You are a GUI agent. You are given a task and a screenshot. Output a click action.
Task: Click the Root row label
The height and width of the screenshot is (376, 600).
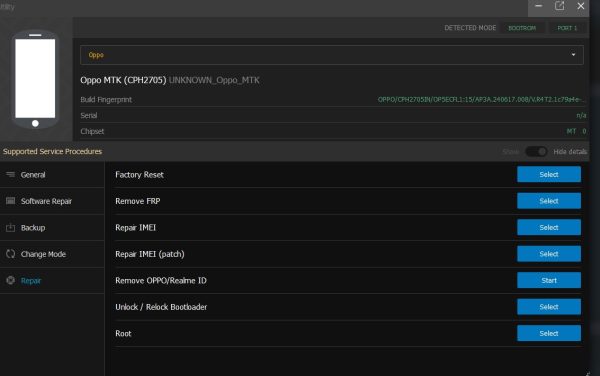(x=123, y=334)
